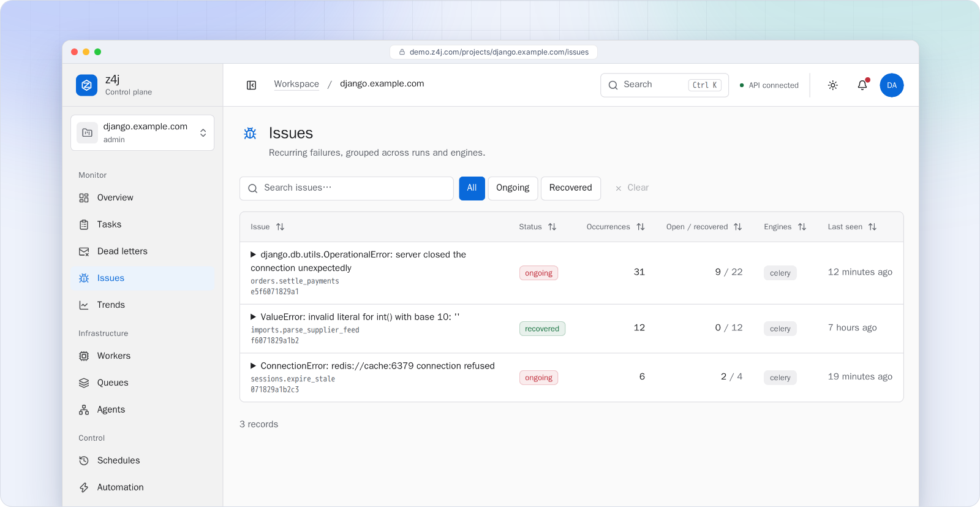This screenshot has width=980, height=507.
Task: Navigate to Queues page
Action: (142, 383)
